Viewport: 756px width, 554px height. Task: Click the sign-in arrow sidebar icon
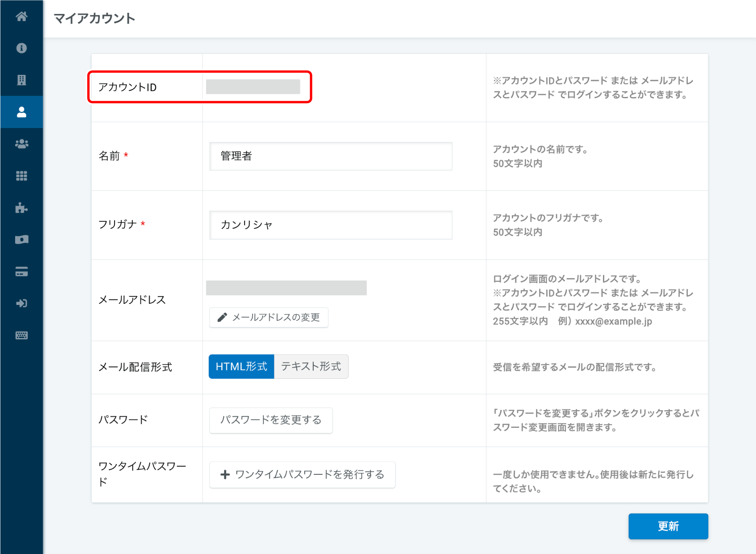click(21, 303)
